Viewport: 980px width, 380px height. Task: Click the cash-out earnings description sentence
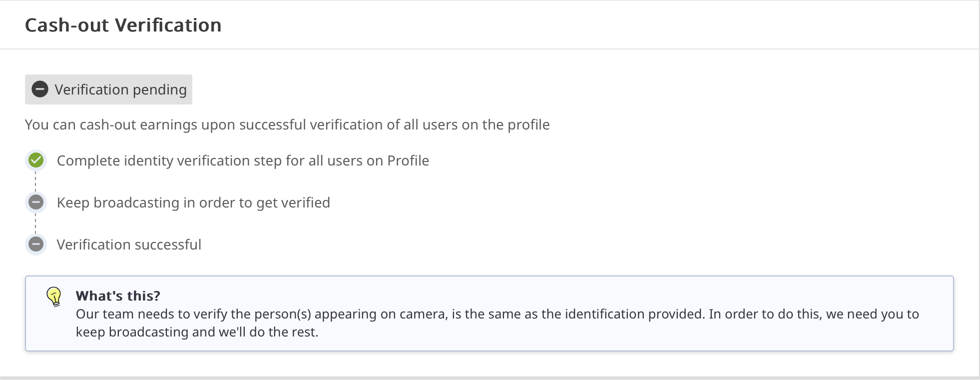pos(287,125)
